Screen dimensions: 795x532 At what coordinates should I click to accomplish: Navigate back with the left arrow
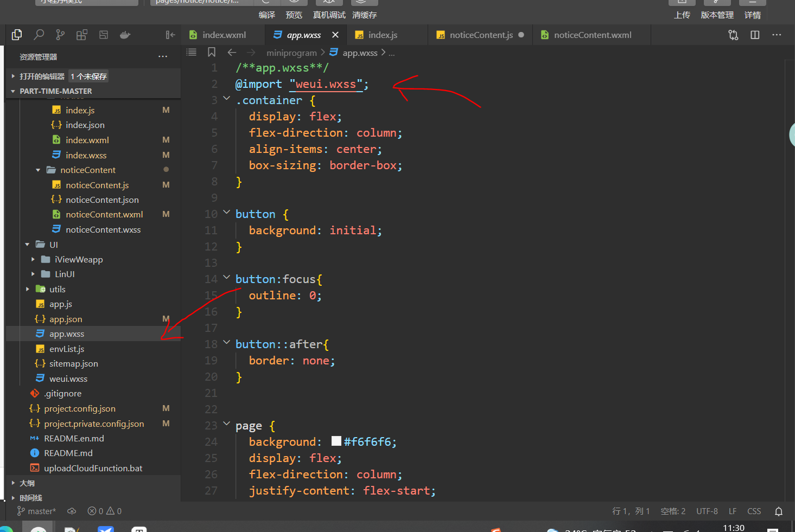click(x=232, y=53)
